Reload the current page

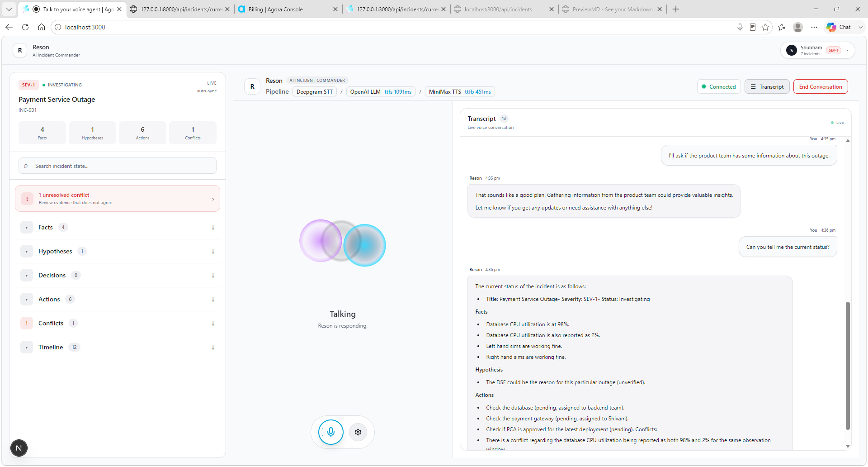pos(25,27)
